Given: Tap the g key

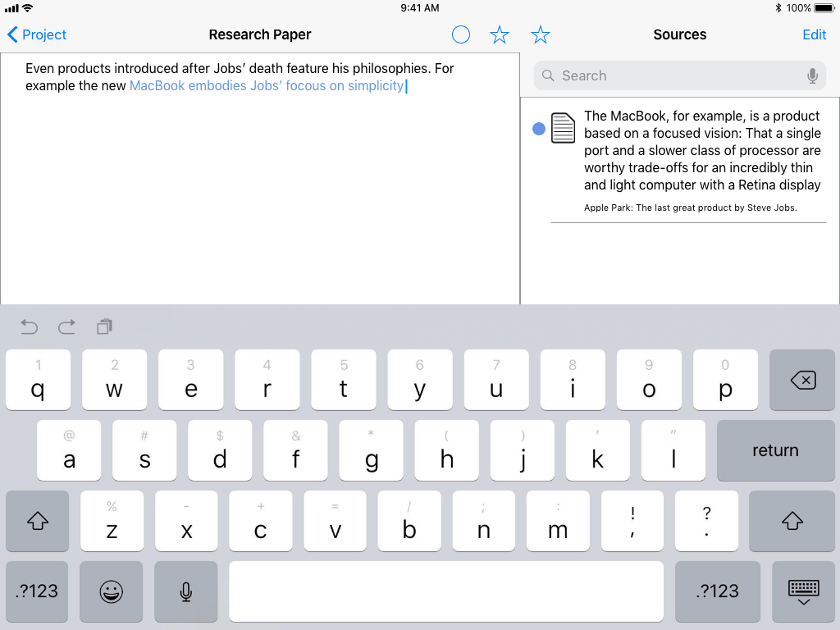Looking at the screenshot, I should click(372, 450).
